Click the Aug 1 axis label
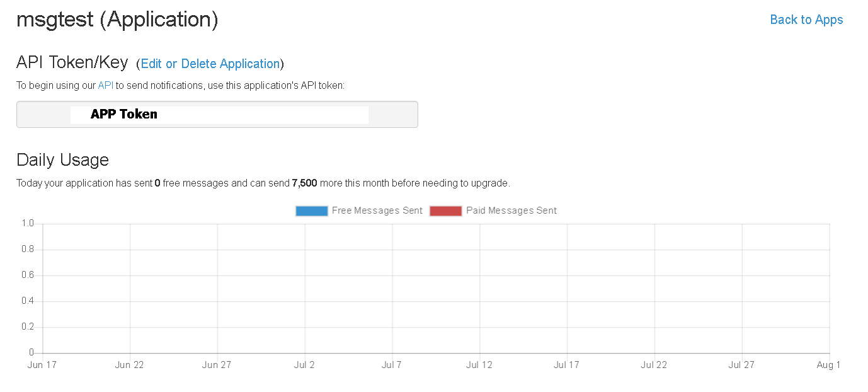 pos(828,365)
